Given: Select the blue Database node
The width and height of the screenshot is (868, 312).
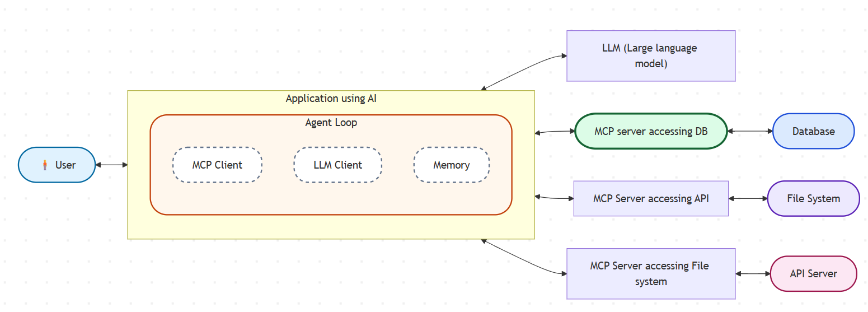Looking at the screenshot, I should [813, 132].
